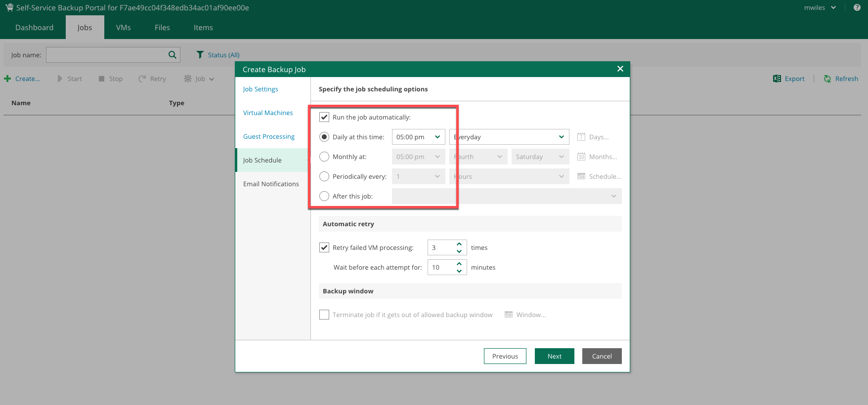868x405 pixels.
Task: Toggle Retry failed VM processing checkbox
Action: 324,247
